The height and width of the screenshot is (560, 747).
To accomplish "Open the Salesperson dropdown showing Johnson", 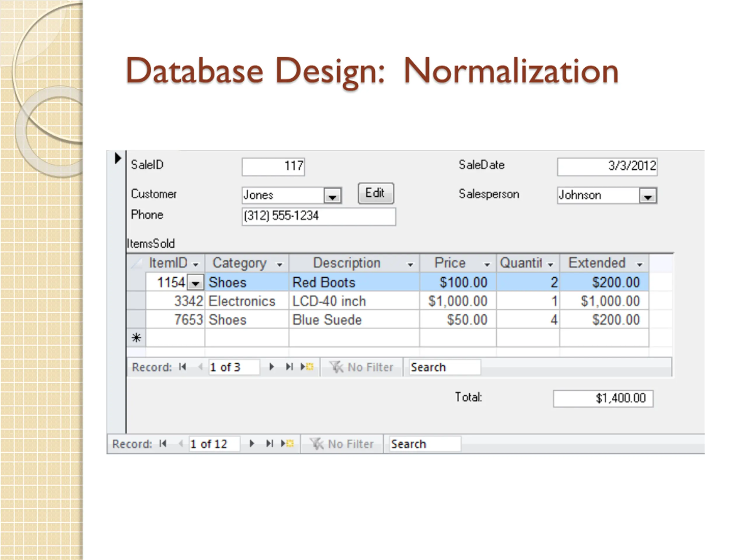I will pyautogui.click(x=648, y=196).
